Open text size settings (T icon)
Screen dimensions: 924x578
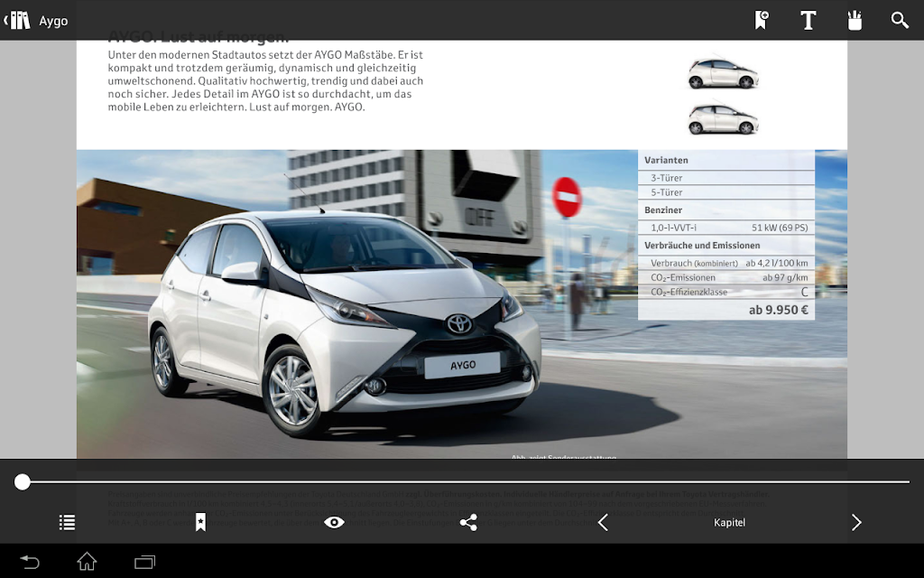click(x=808, y=20)
